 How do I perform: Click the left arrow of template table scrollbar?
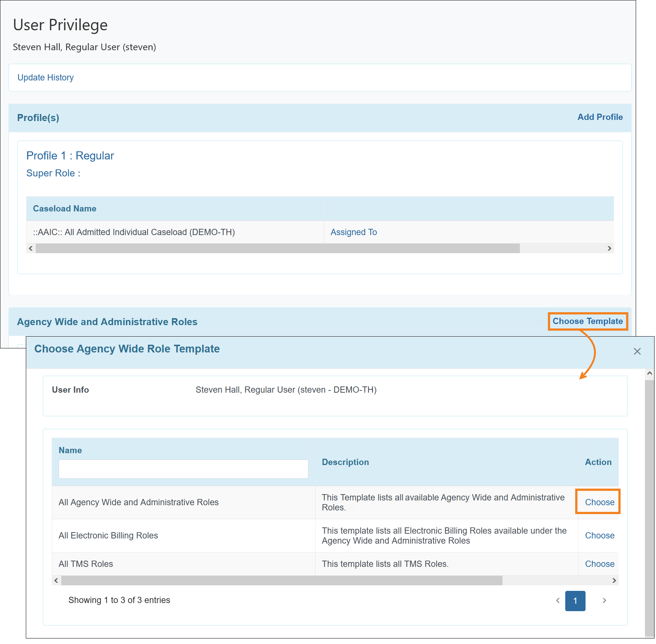coord(56,581)
